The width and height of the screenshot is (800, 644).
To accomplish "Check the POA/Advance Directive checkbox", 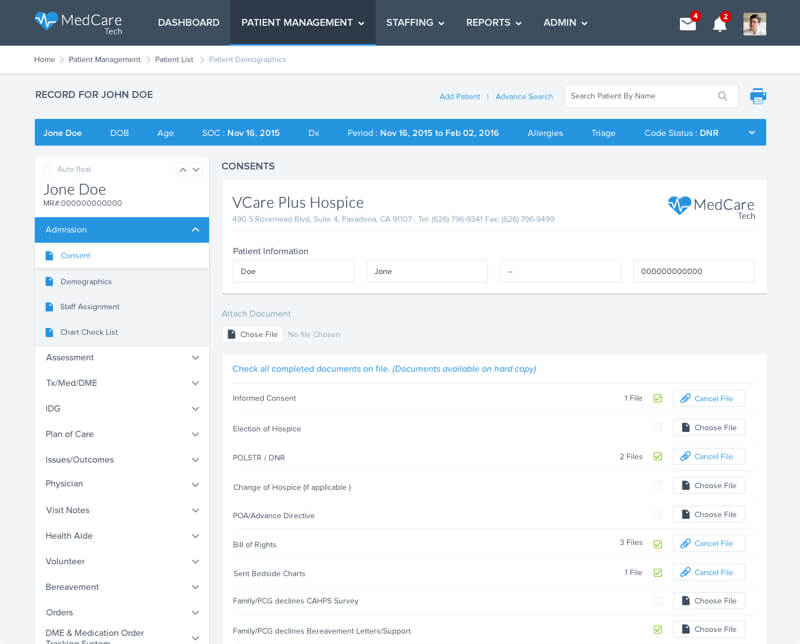I will point(658,514).
